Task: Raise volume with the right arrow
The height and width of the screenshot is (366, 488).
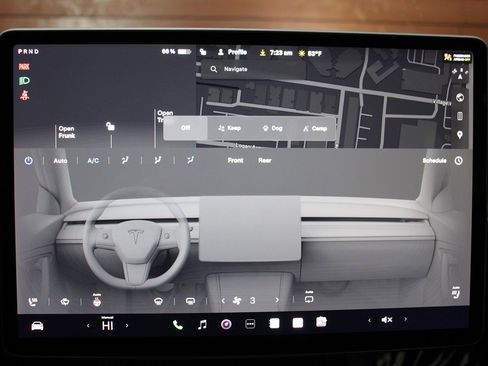Action: coord(405,319)
